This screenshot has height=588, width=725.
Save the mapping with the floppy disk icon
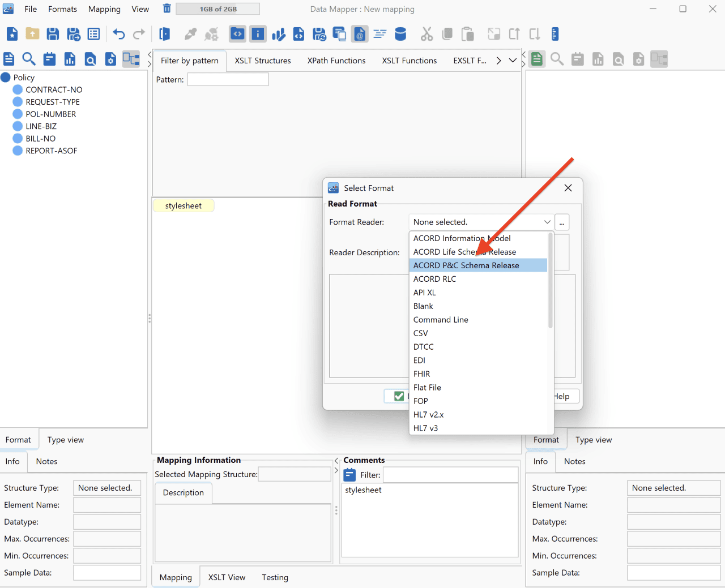[x=53, y=34]
